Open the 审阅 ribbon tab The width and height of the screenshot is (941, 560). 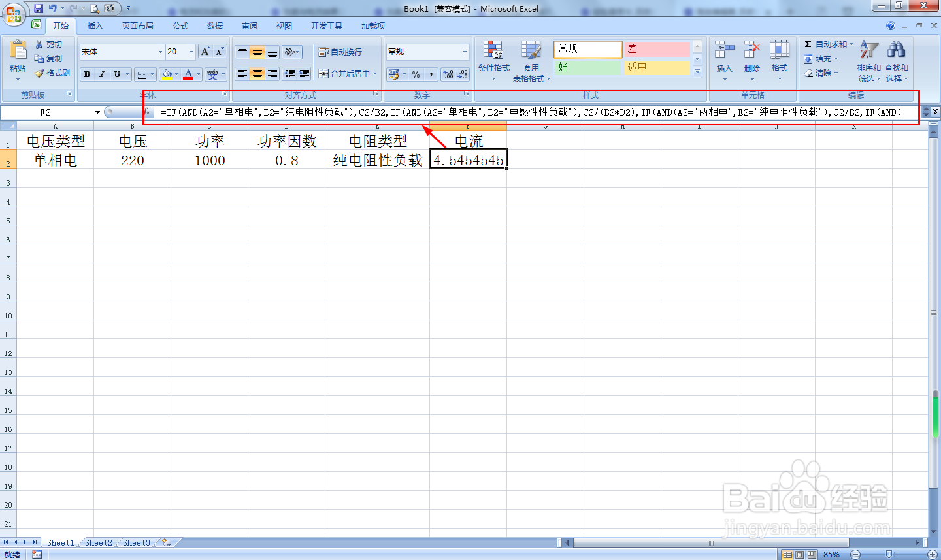250,25
